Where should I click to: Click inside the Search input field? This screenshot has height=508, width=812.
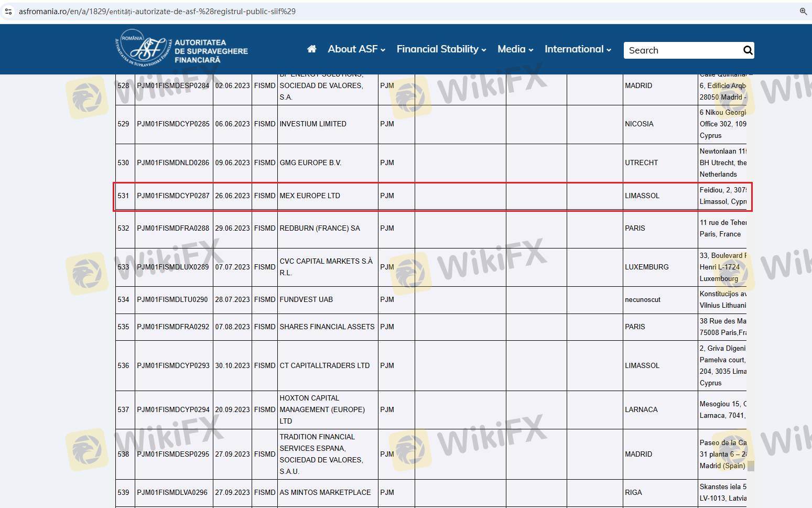(681, 50)
